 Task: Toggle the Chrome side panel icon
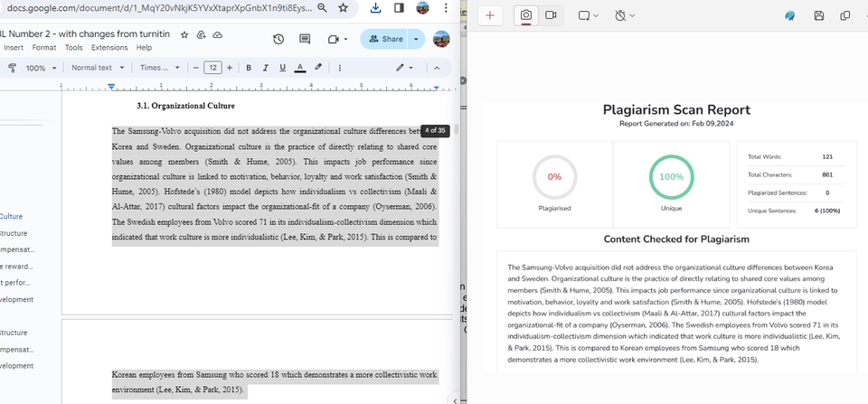399,8
